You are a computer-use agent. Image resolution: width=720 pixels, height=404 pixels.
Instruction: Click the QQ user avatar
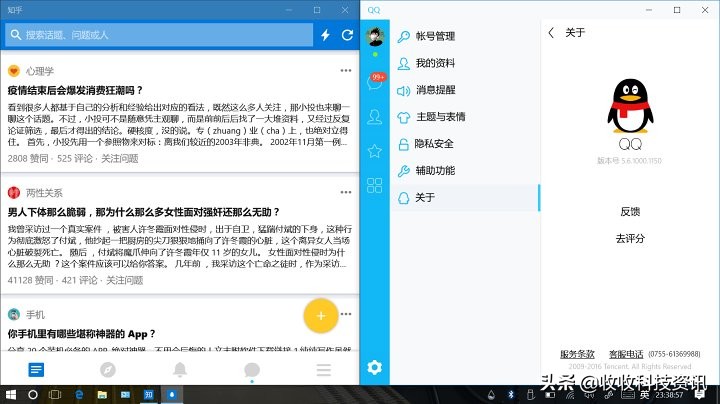[x=375, y=36]
